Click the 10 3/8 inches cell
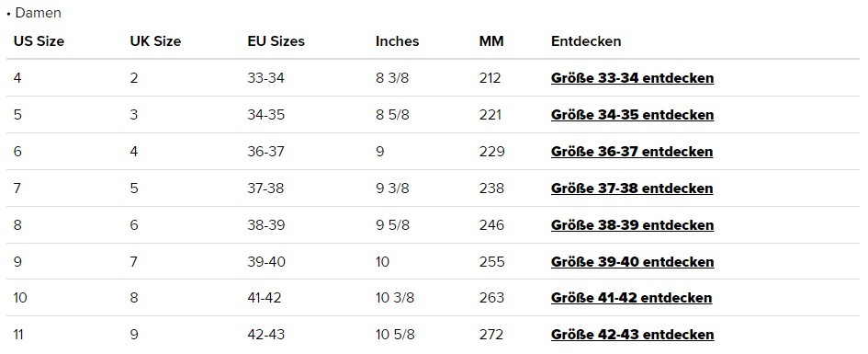Screen dimensions: 868x354 point(395,298)
